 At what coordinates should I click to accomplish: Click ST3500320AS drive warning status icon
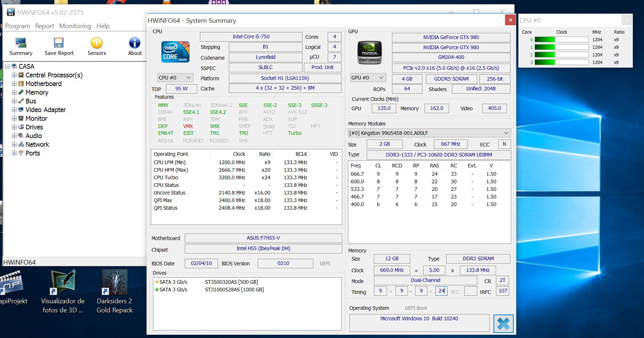[x=157, y=282]
